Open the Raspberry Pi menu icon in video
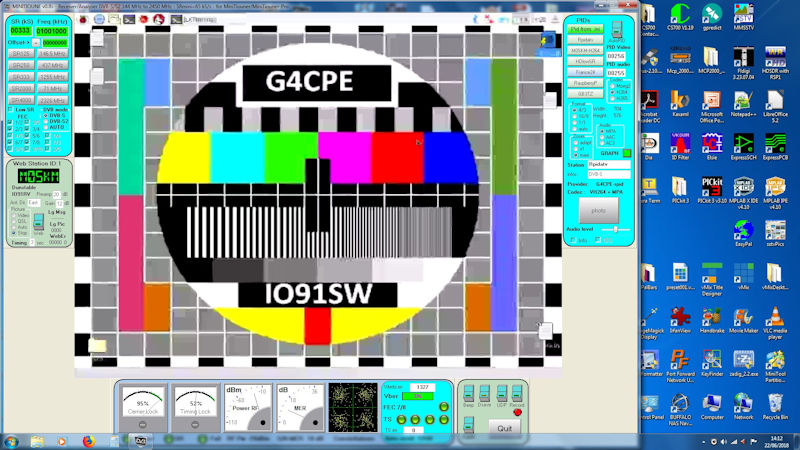This screenshot has height=450, width=800. (83, 19)
